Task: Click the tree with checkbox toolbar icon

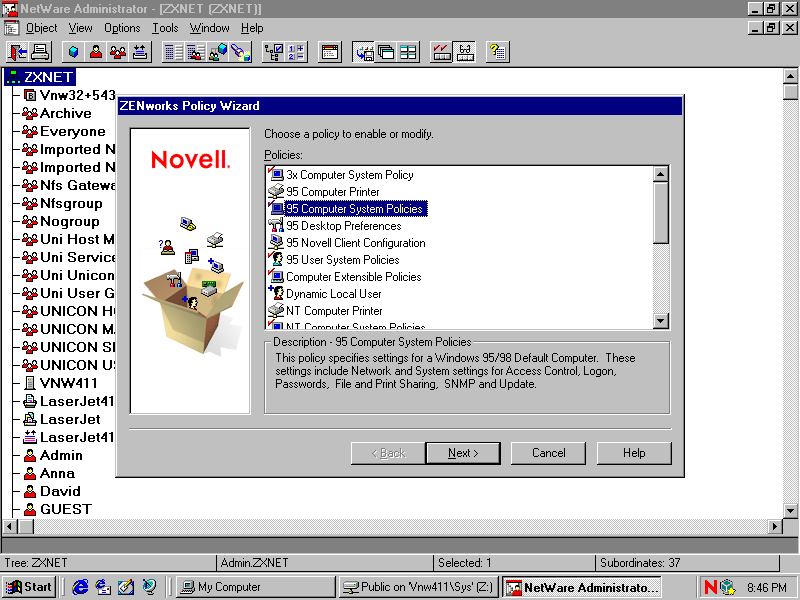Action: pos(273,52)
